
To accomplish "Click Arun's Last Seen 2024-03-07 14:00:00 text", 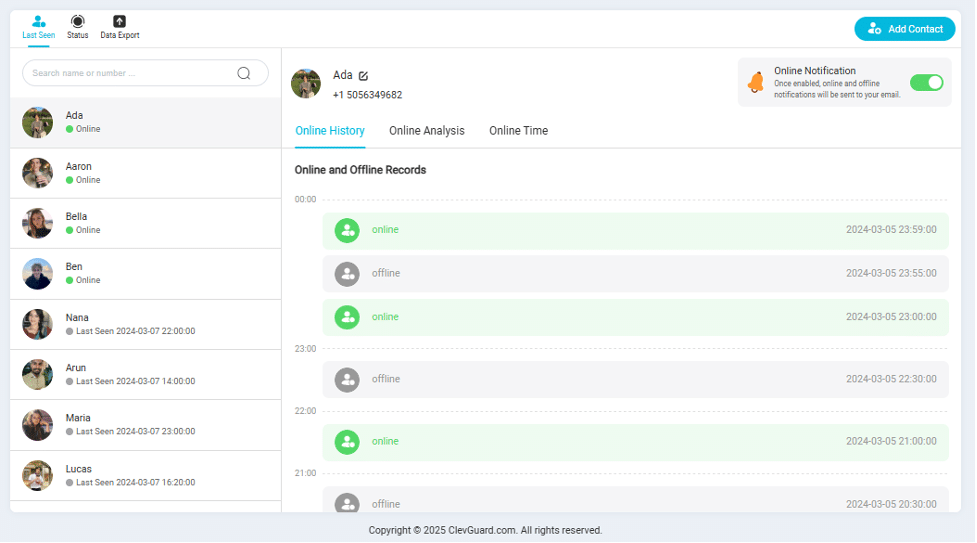I will tap(135, 381).
